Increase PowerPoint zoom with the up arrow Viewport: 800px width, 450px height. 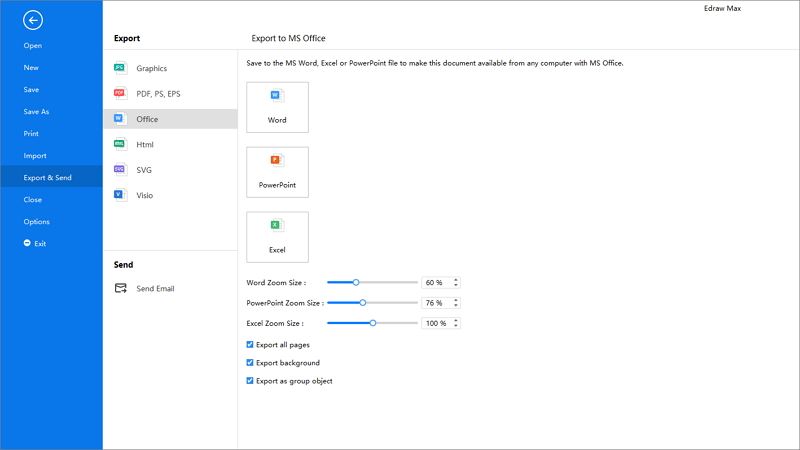[456, 300]
